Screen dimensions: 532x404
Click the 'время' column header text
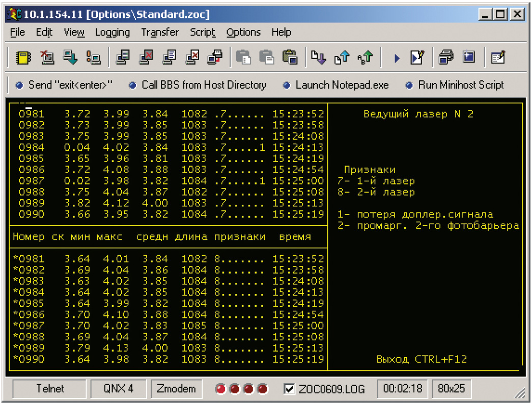coord(295,237)
